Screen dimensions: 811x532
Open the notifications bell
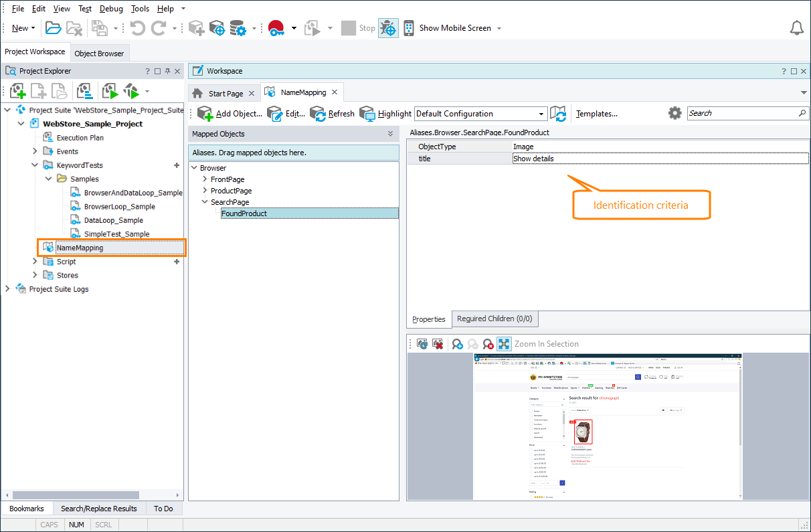pyautogui.click(x=796, y=27)
